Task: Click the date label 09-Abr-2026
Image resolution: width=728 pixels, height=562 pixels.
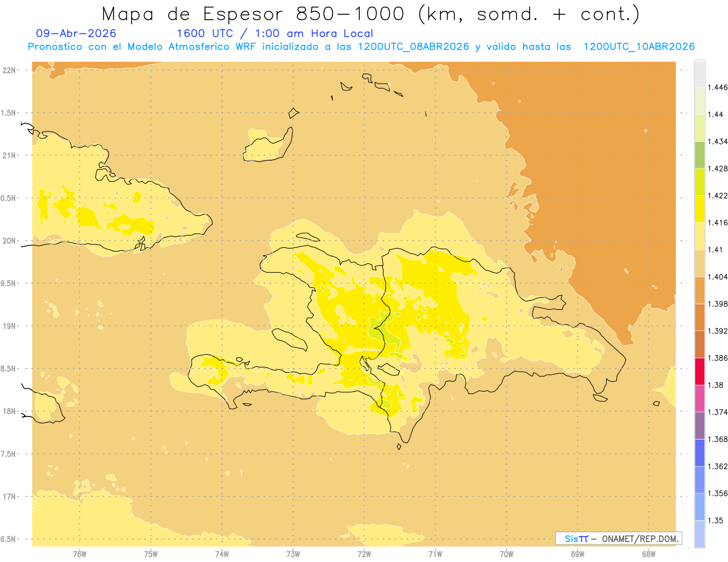Action: pyautogui.click(x=76, y=33)
